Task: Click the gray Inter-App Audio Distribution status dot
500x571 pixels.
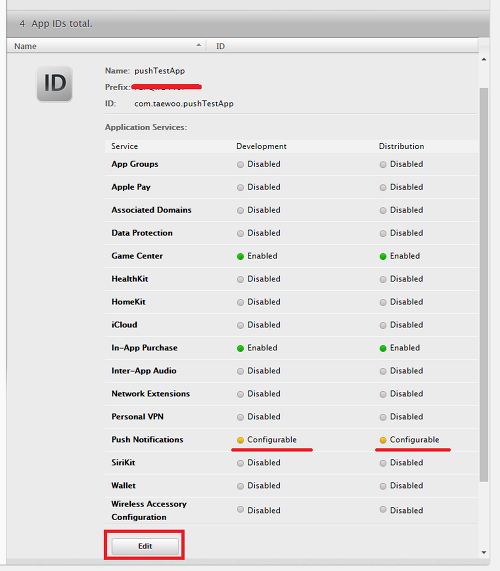Action: click(x=383, y=371)
